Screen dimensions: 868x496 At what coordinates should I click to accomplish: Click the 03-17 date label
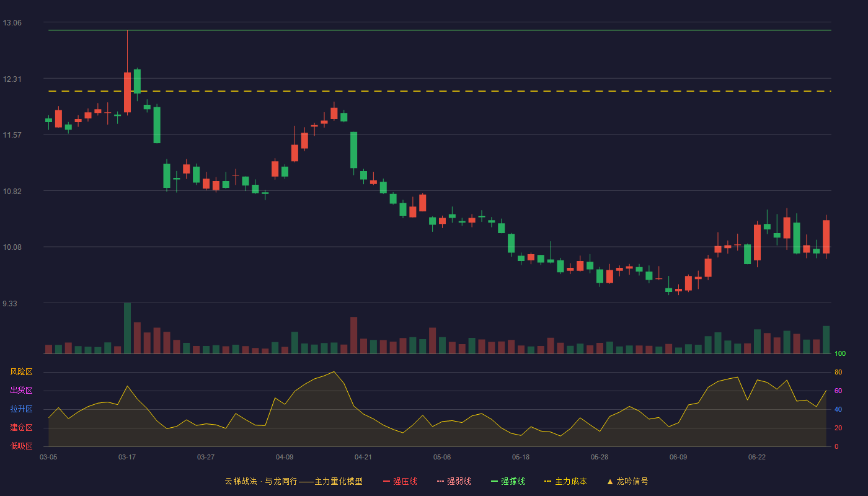[127, 457]
